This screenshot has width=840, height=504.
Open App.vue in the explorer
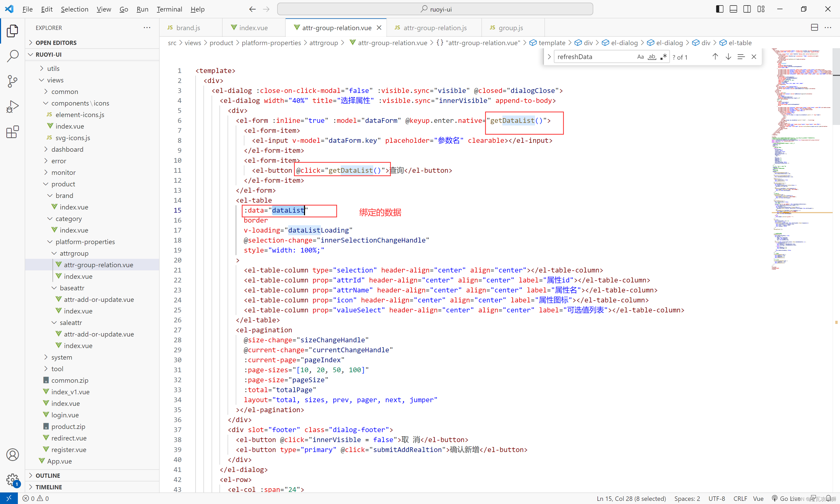[92, 461]
